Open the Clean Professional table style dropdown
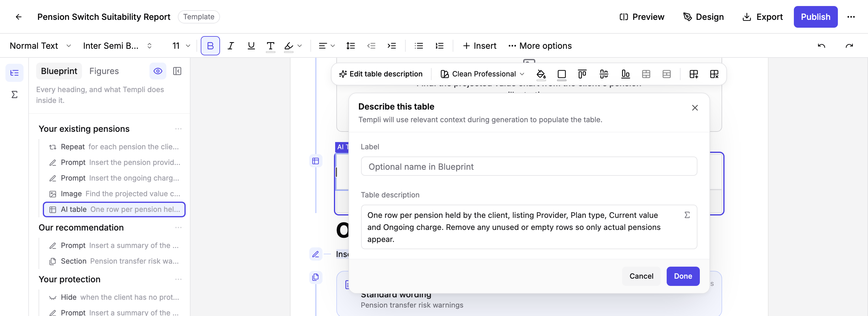Viewport: 868px width, 316px height. tap(482, 74)
